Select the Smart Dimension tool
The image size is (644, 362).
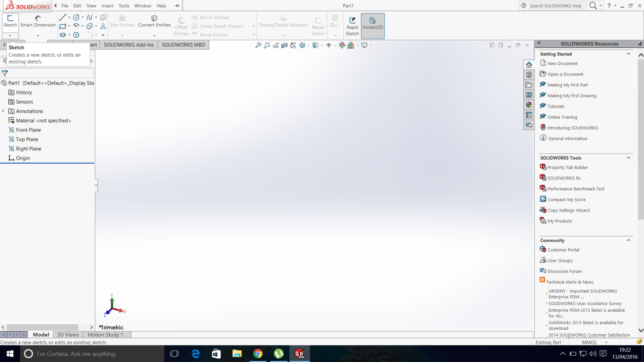pos(38,21)
